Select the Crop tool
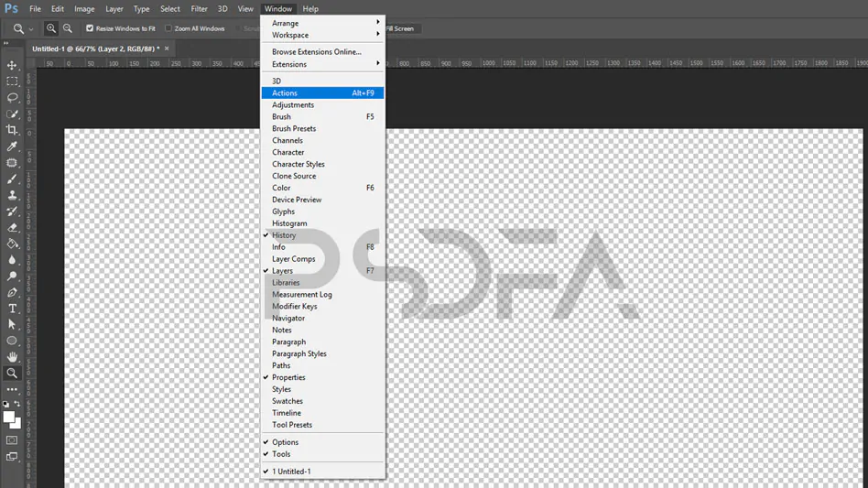The width and height of the screenshot is (868, 488). pyautogui.click(x=12, y=130)
